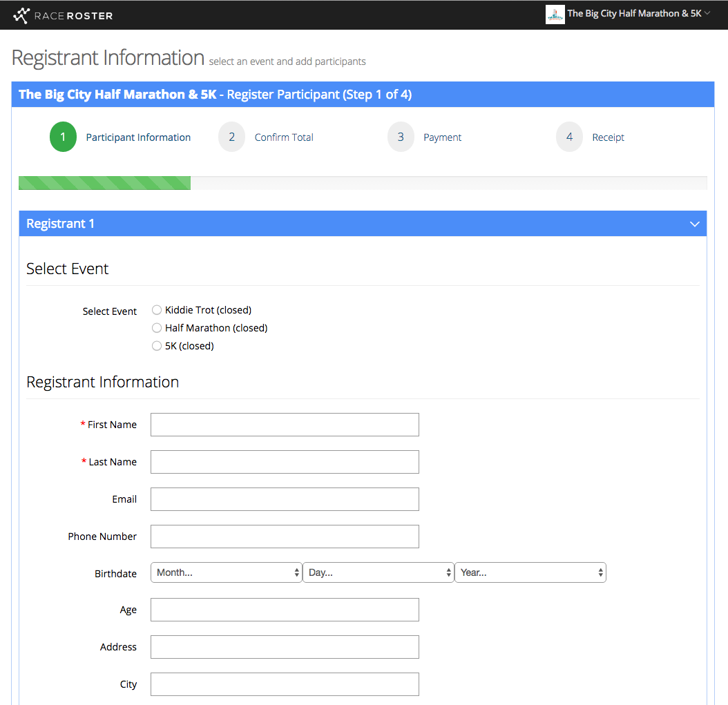Collapse the Registrant 1 panel chevron
The height and width of the screenshot is (705, 728).
pos(695,224)
